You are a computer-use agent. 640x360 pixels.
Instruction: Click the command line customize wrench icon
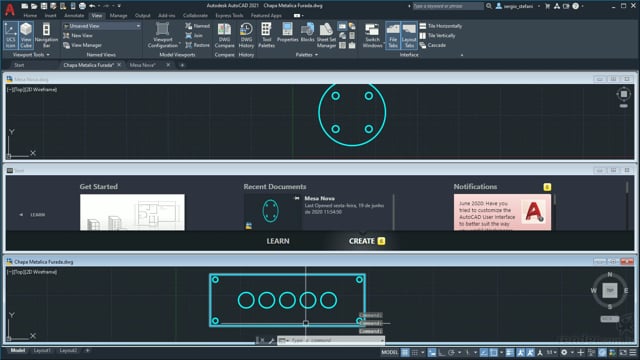click(271, 340)
